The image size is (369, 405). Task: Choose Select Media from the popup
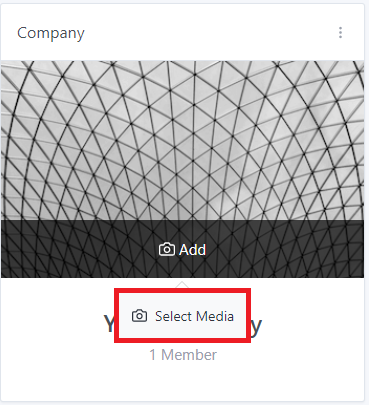(182, 316)
